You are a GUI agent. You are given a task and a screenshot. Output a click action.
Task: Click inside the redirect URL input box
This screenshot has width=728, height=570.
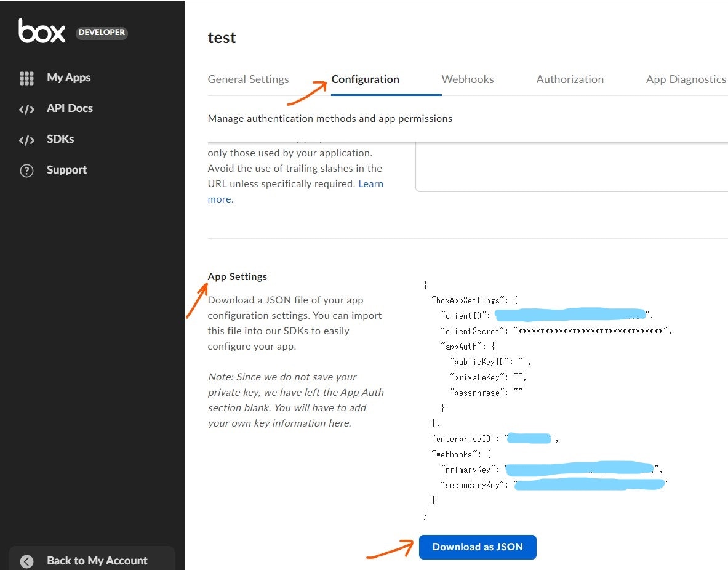572,167
